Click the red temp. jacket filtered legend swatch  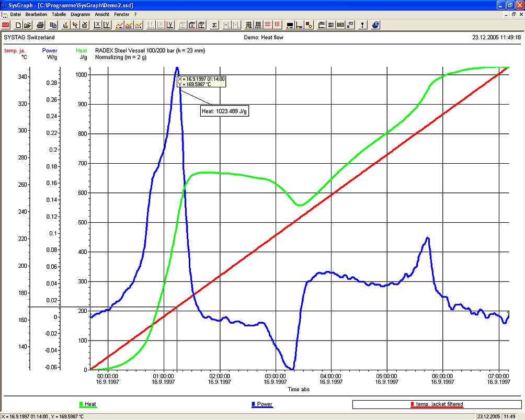413,404
